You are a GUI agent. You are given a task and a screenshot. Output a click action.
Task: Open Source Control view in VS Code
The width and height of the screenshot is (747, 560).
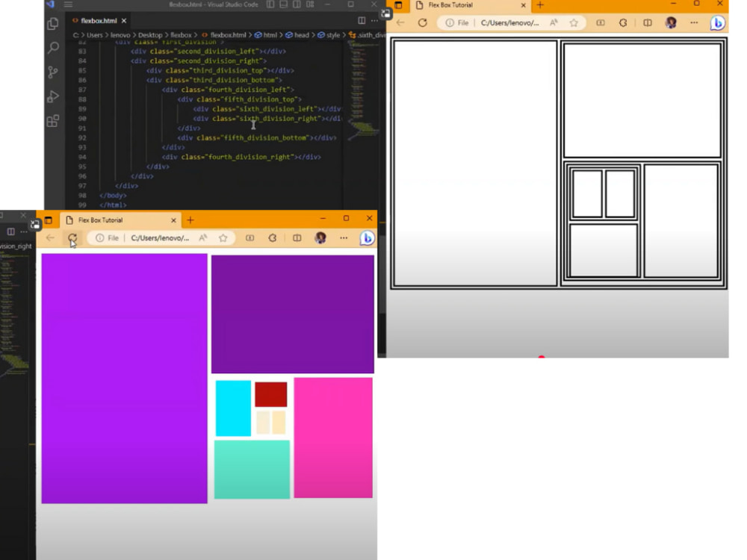tap(53, 72)
